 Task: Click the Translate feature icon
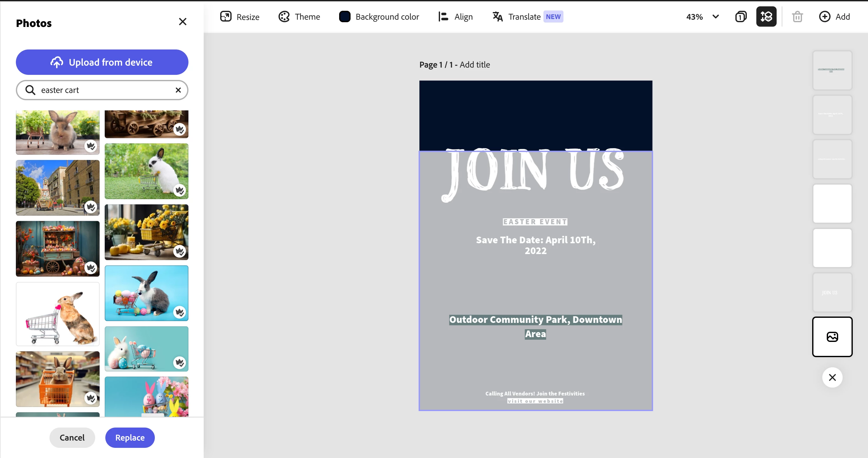[497, 16]
